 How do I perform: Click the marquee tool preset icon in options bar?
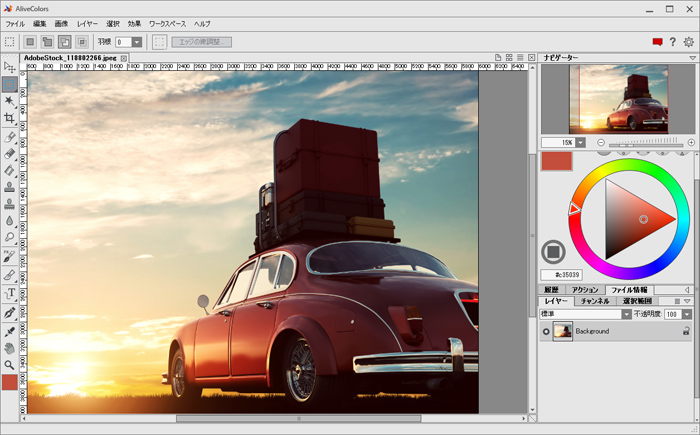click(x=9, y=42)
